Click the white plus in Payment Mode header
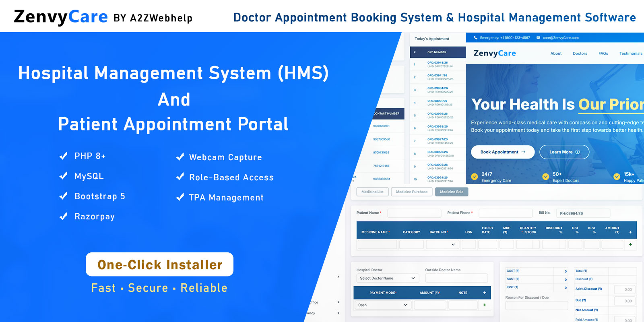 (485, 293)
